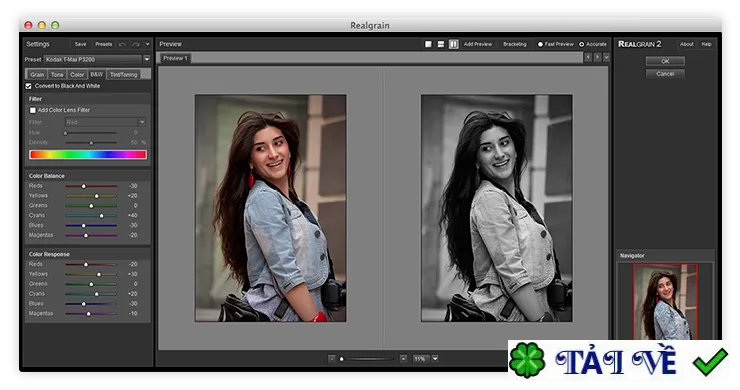Click the Bracketing button
This screenshot has height=390, width=740.
click(x=514, y=44)
